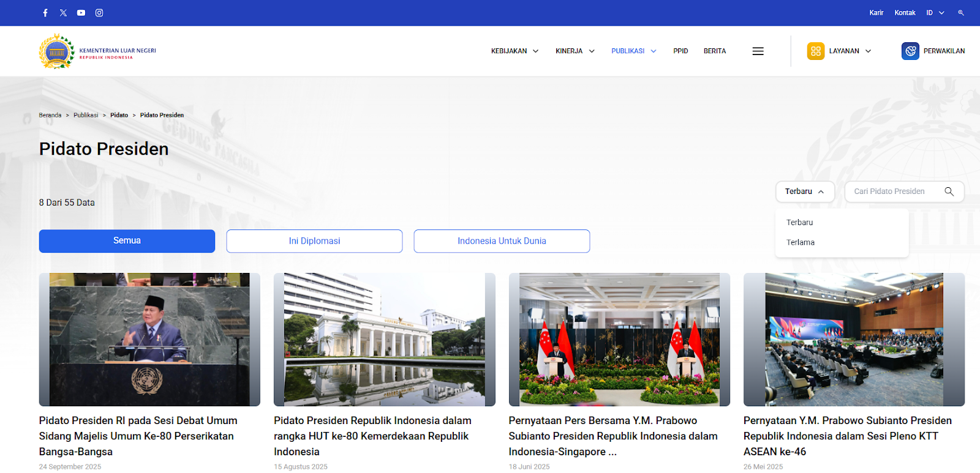Select the Semua filter button
The height and width of the screenshot is (473, 980).
(x=127, y=241)
